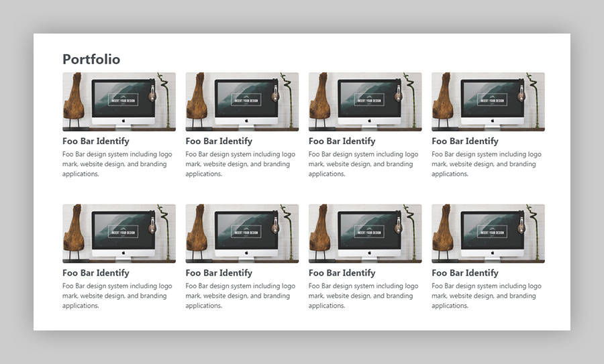Click the first top-row 'Foo Bar Identify' title
The width and height of the screenshot is (604, 364).
[96, 141]
